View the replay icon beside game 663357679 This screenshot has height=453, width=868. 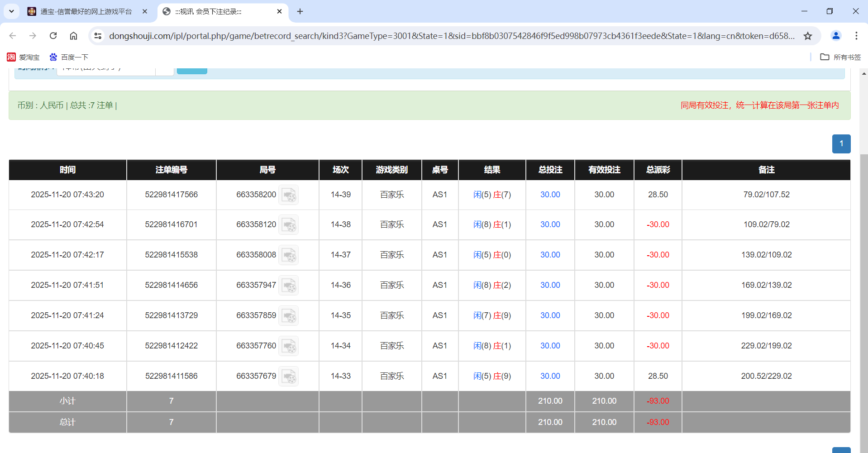point(288,376)
